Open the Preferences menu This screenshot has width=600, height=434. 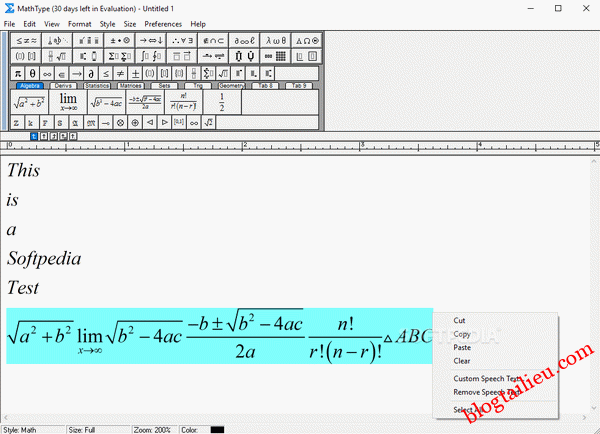click(x=163, y=24)
